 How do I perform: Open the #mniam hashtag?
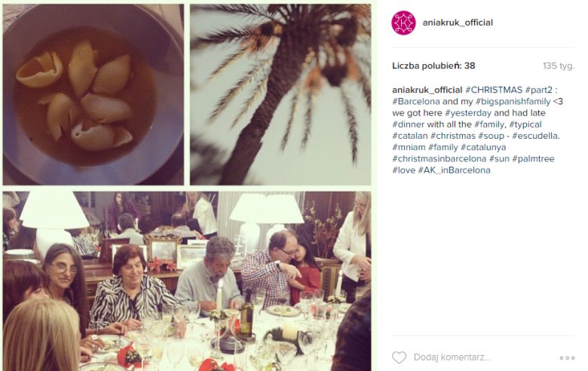409,148
